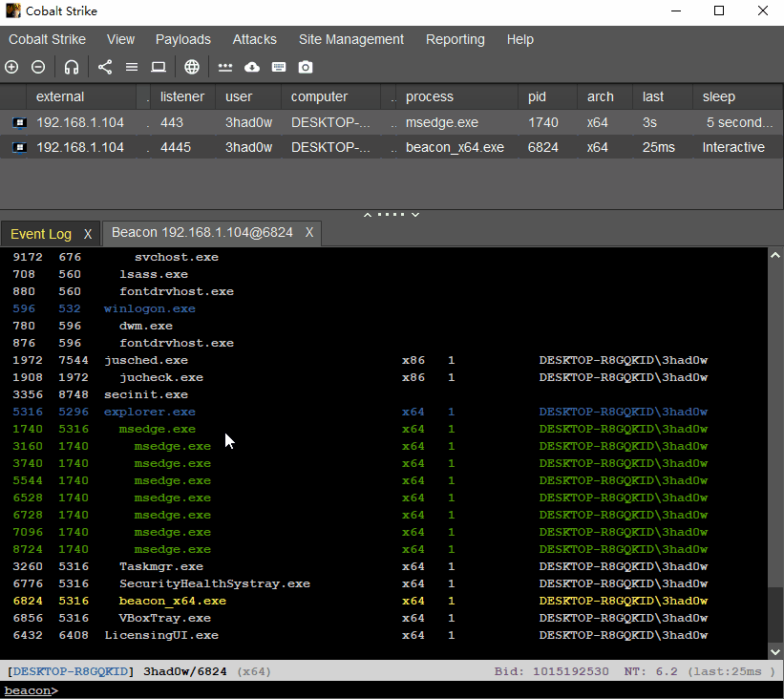
Task: Open Listeners via headphones icon
Action: click(x=72, y=67)
